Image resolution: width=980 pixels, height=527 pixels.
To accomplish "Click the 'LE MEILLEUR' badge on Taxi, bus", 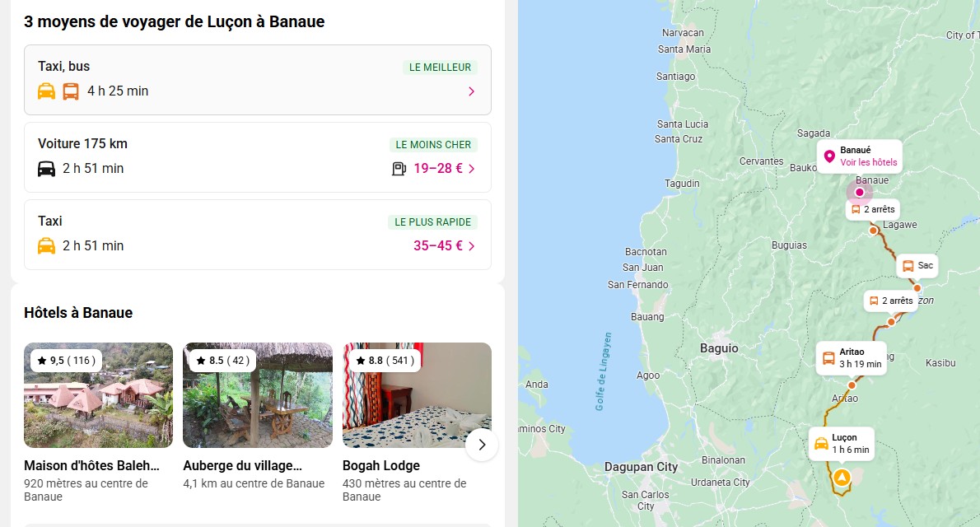I will pyautogui.click(x=440, y=68).
